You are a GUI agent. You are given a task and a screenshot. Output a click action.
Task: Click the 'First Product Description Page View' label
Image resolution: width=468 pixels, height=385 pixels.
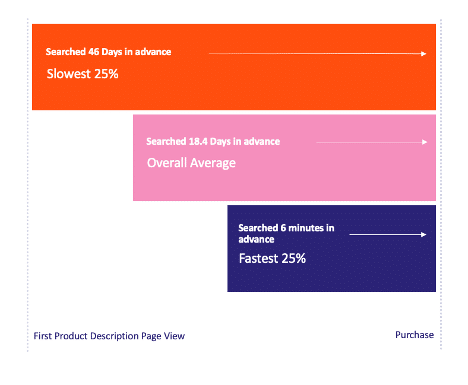[x=109, y=336]
